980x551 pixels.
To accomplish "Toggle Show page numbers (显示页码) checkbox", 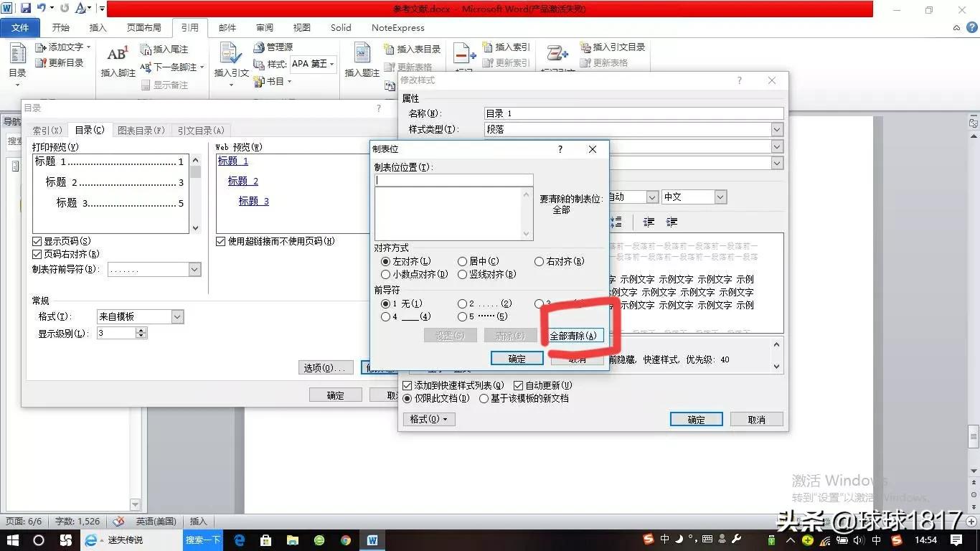I will pos(37,242).
